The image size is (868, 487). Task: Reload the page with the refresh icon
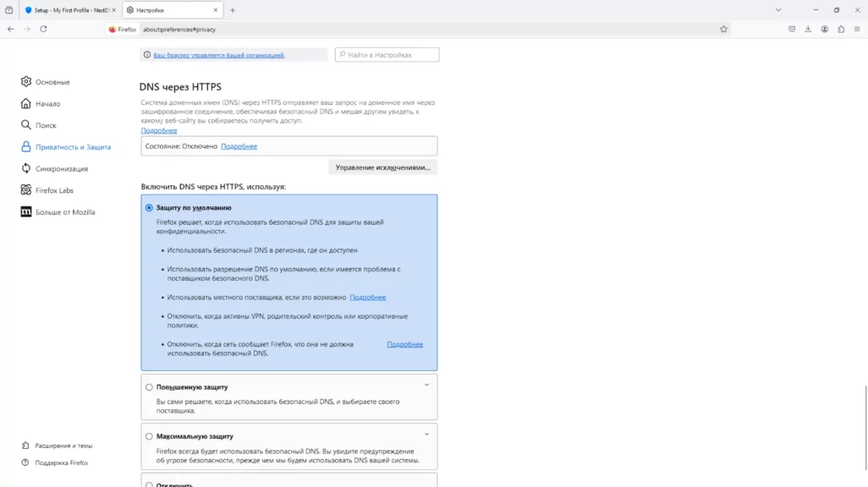click(43, 29)
